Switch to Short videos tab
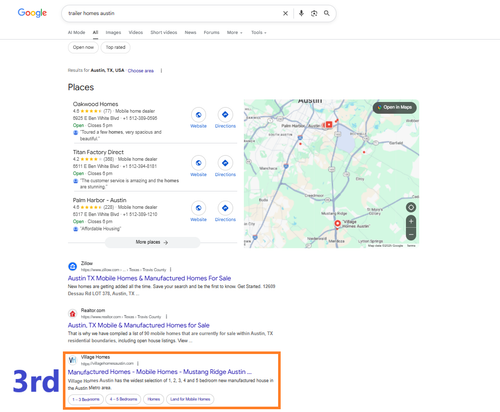500x412 pixels. [x=164, y=32]
